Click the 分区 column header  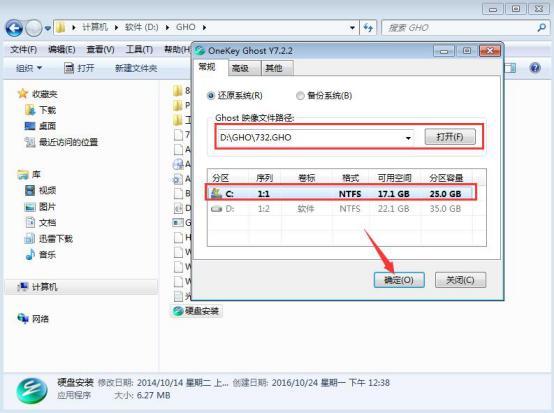click(228, 178)
